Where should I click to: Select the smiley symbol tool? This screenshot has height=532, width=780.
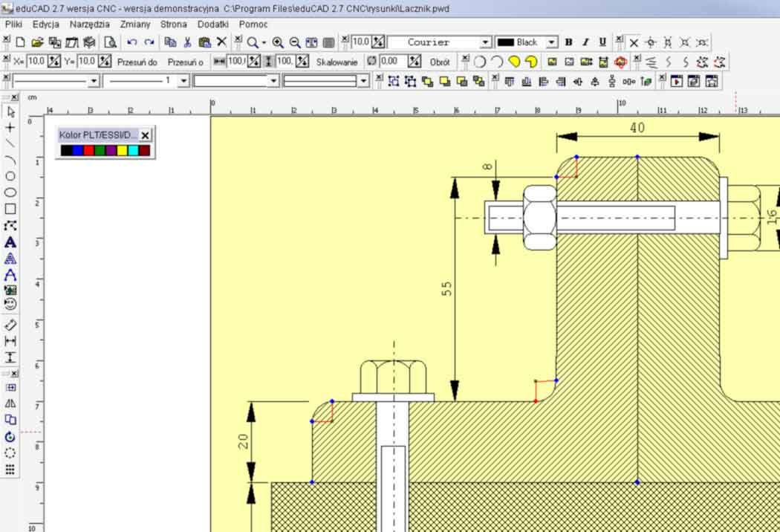[x=10, y=304]
